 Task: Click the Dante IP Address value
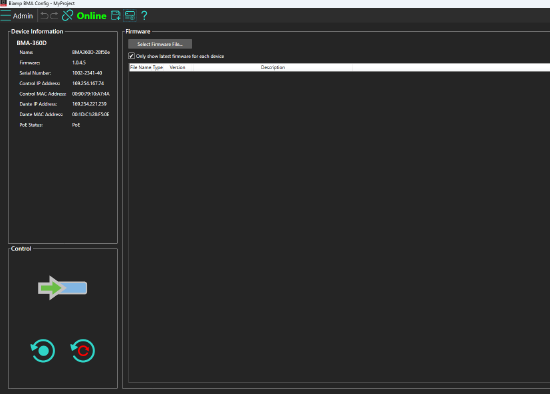tap(89, 104)
